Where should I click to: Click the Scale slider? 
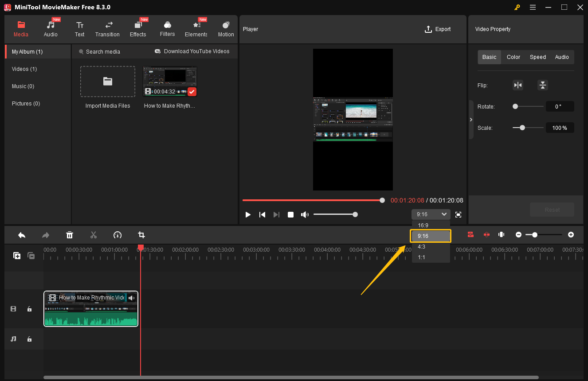[x=528, y=128]
